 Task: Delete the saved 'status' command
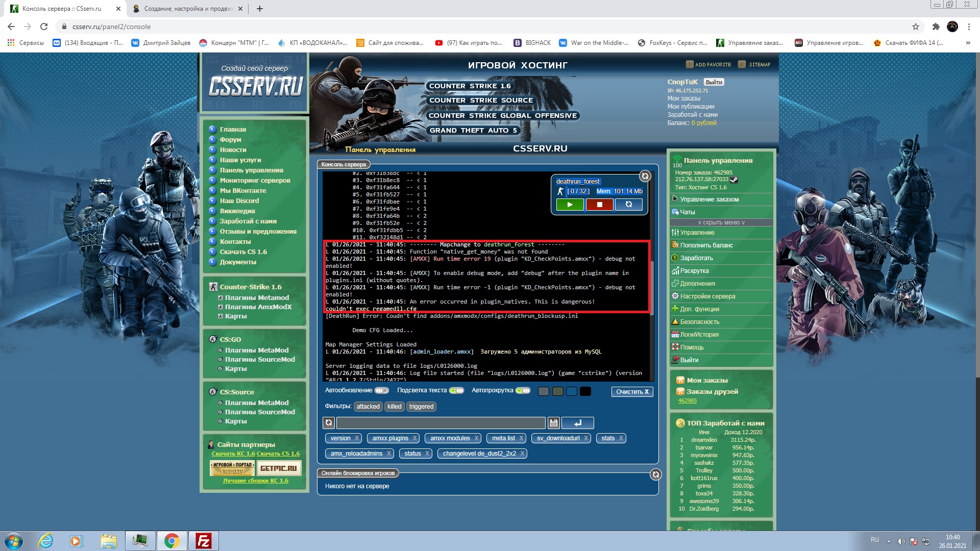(x=427, y=454)
